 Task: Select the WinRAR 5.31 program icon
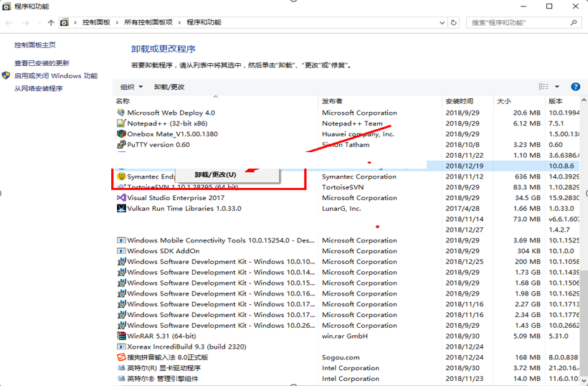pos(121,336)
